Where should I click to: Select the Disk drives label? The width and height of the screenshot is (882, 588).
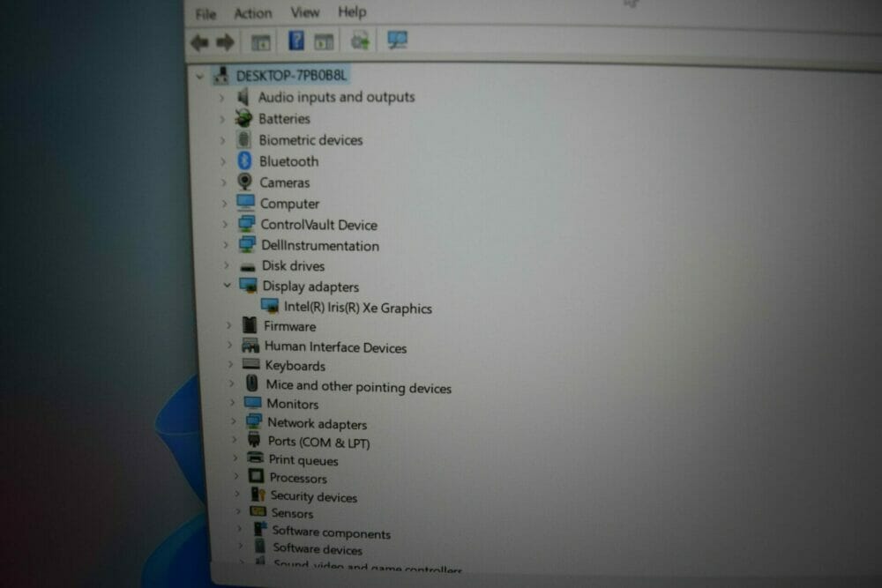pyautogui.click(x=293, y=266)
